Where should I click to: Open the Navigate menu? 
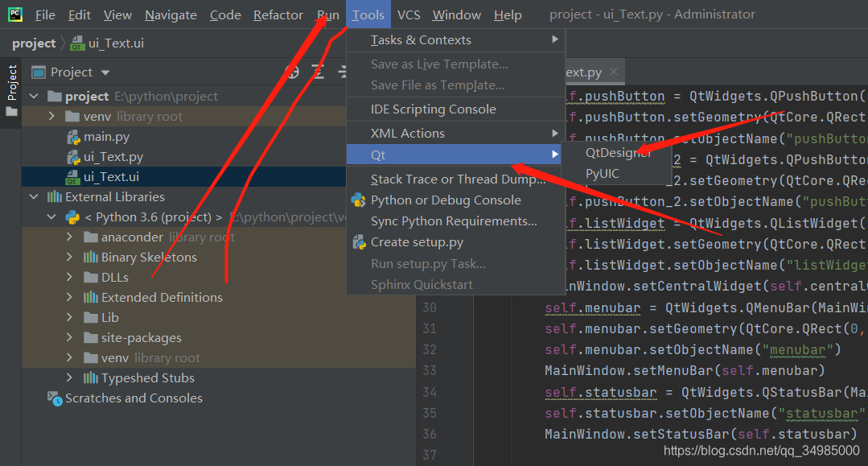pyautogui.click(x=171, y=15)
